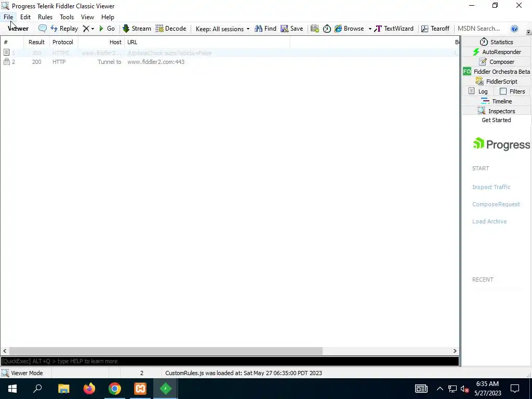Open the Help menu

point(108,17)
